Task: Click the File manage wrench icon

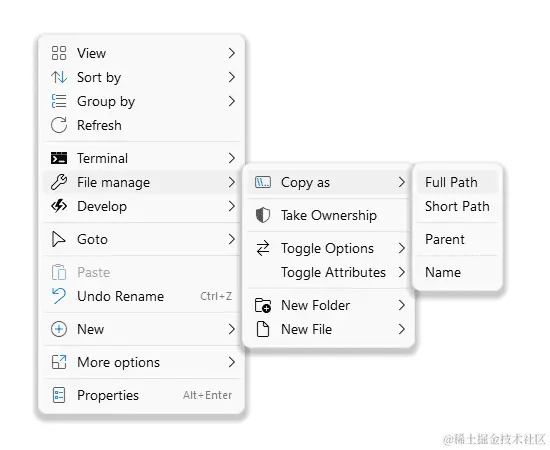Action: tap(59, 182)
